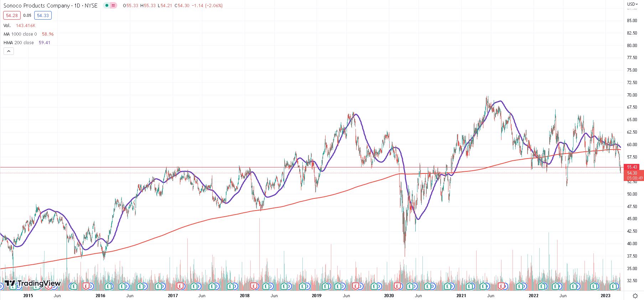Select the HMA 200 close indicator legend
This screenshot has height=300, width=644.
(x=19, y=43)
